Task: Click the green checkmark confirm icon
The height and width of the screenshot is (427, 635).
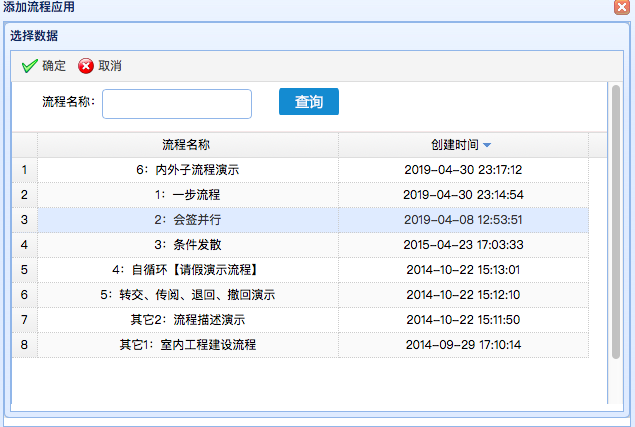Action: [30, 66]
